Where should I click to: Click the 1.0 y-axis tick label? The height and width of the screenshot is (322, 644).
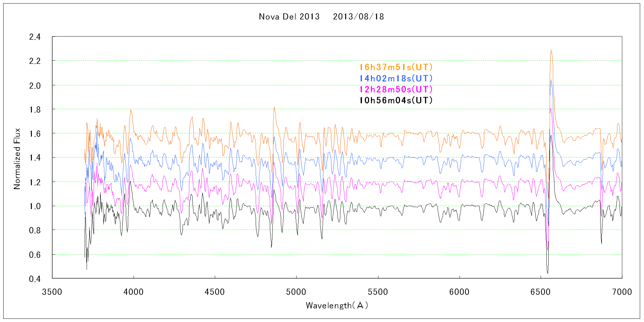click(35, 206)
